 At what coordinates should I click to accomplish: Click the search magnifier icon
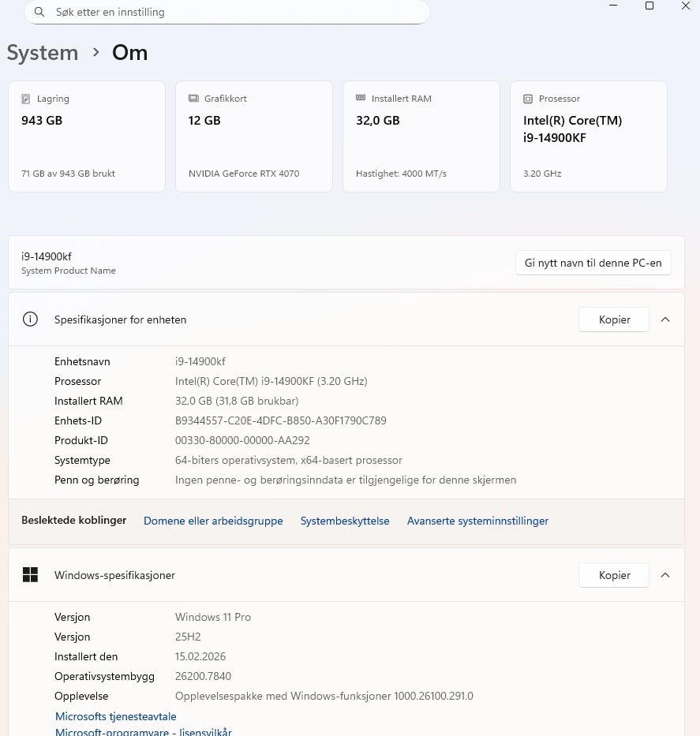[x=39, y=13]
